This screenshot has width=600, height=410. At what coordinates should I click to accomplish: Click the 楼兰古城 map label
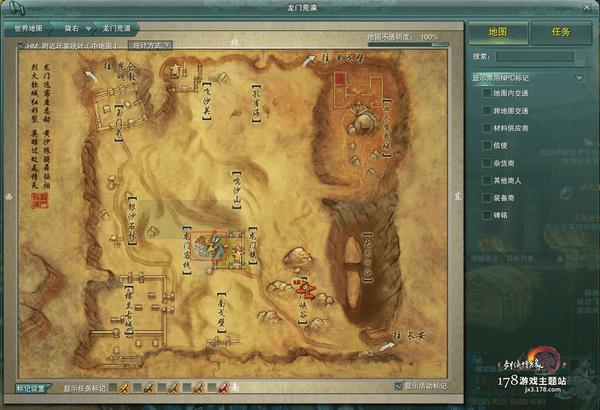pyautogui.click(x=129, y=310)
